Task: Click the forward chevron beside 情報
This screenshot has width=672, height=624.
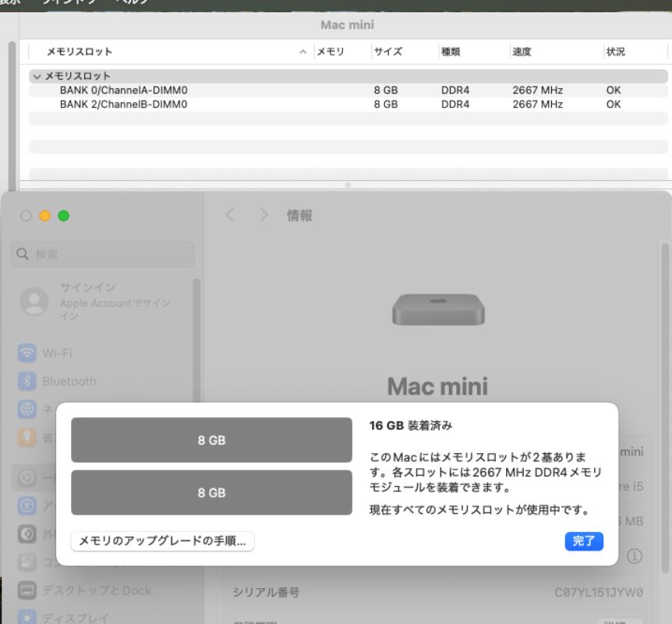Action: click(x=264, y=214)
